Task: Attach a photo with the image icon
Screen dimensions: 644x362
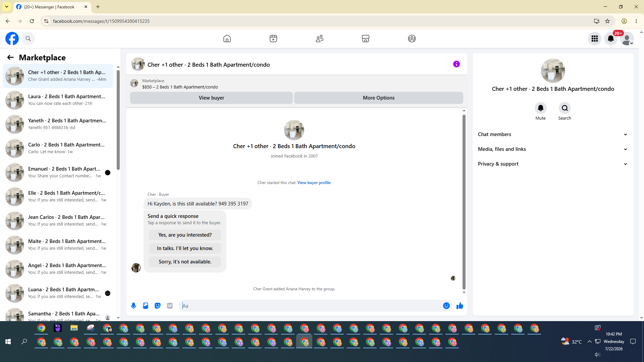Action: (x=146, y=306)
